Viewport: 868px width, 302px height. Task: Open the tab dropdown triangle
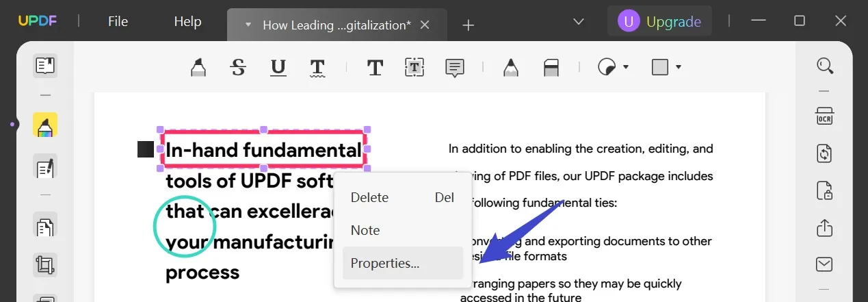[248, 25]
